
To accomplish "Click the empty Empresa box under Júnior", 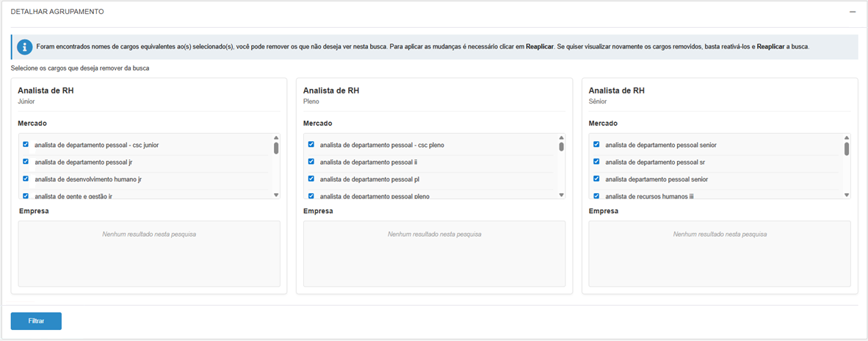I will coord(149,254).
